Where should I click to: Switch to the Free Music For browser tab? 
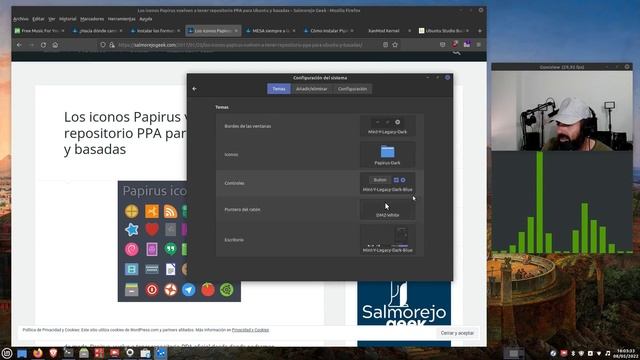click(40, 31)
